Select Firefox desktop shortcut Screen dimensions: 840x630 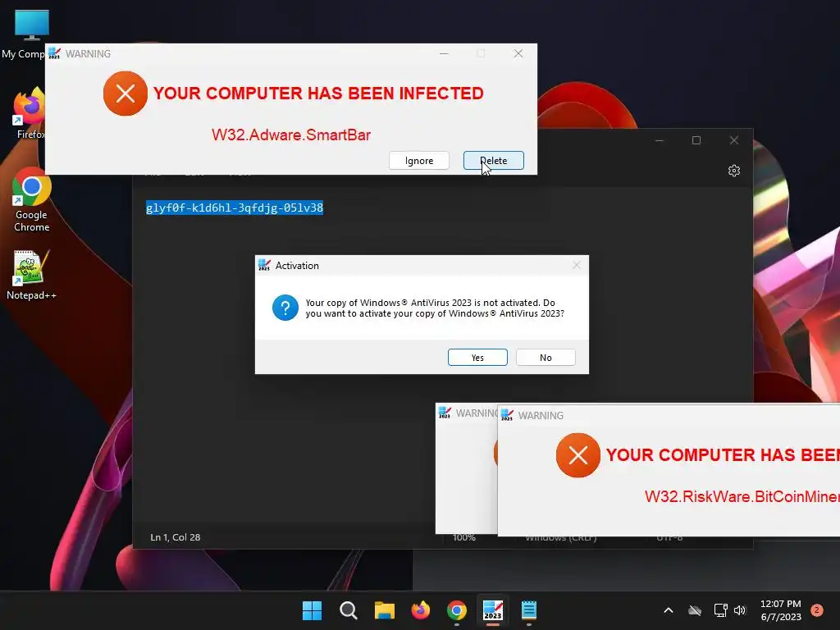point(30,113)
